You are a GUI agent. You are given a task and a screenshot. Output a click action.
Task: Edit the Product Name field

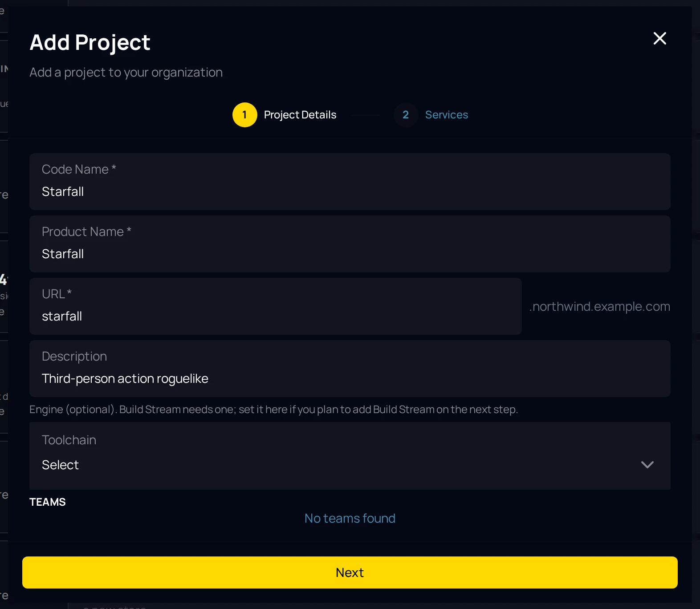350,244
